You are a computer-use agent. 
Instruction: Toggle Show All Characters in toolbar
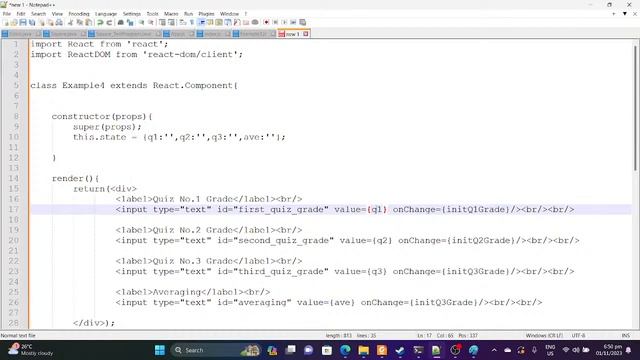point(192,22)
